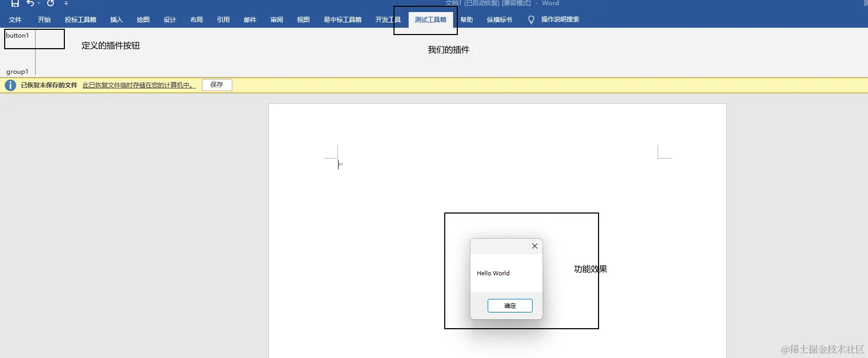Open the 开发工具 ribbon tab
Viewport: 868px width, 358px height.
388,20
